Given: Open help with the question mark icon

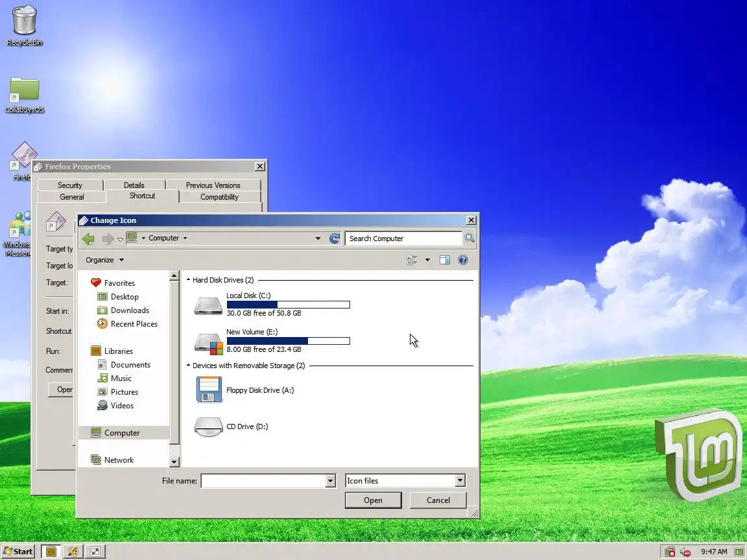Looking at the screenshot, I should coord(462,260).
